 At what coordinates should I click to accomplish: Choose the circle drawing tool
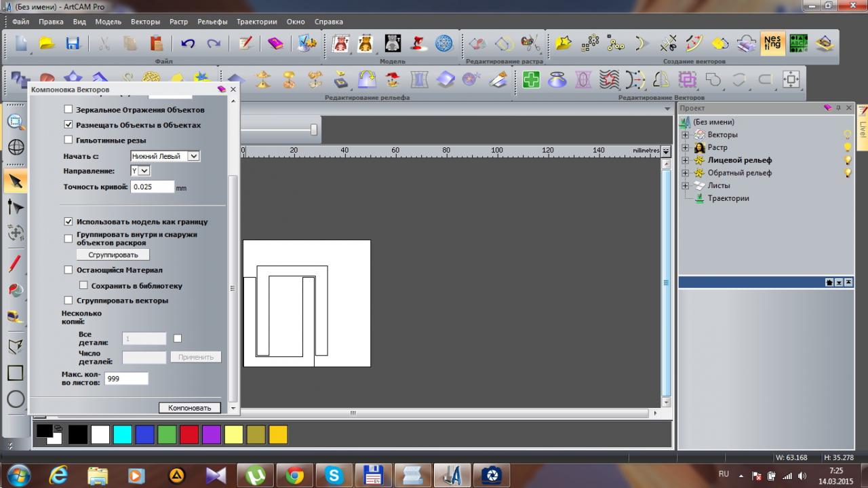click(x=16, y=399)
